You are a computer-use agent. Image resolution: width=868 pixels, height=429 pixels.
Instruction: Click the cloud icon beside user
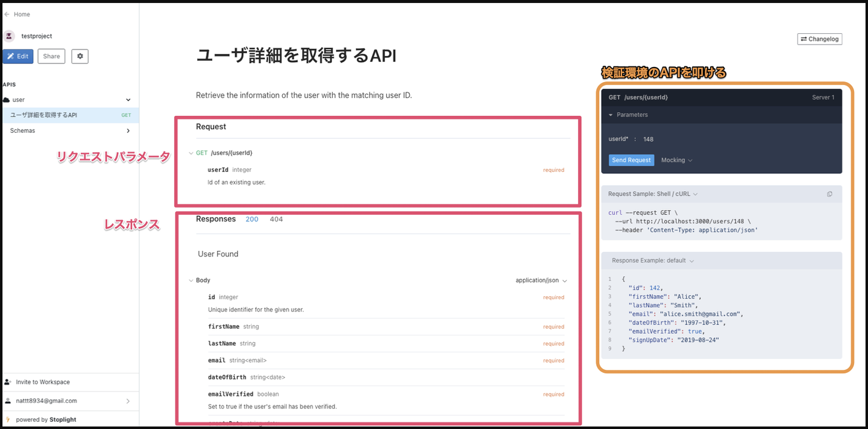click(x=7, y=100)
